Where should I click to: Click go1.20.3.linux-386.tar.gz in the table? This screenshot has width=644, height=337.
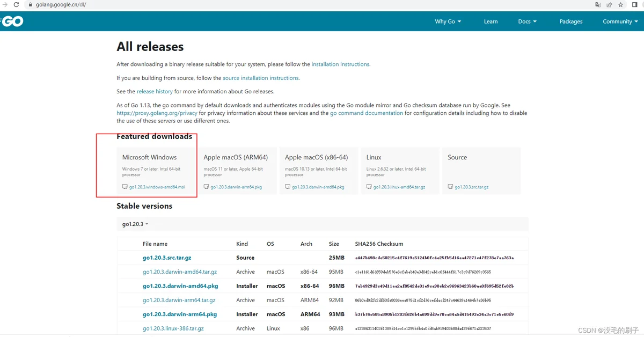click(173, 328)
